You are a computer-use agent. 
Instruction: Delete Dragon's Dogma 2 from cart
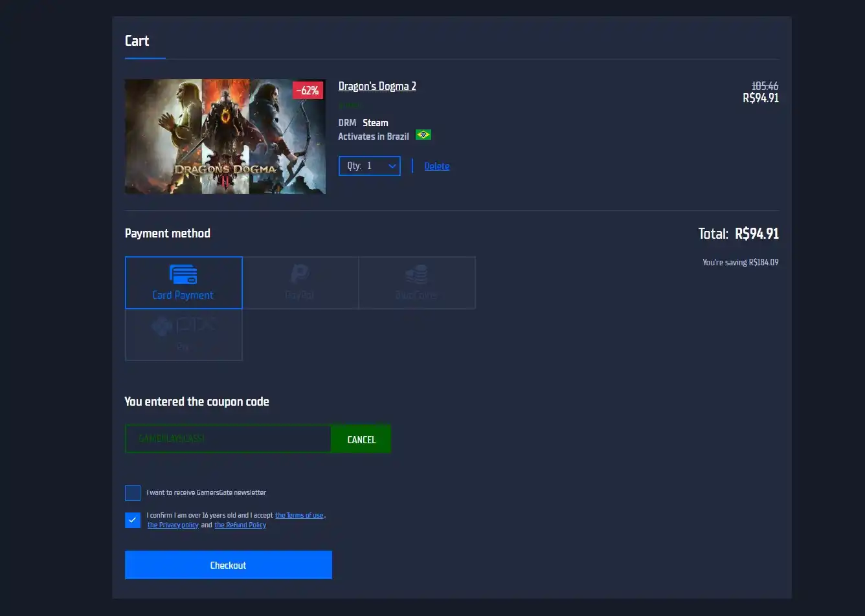[436, 166]
